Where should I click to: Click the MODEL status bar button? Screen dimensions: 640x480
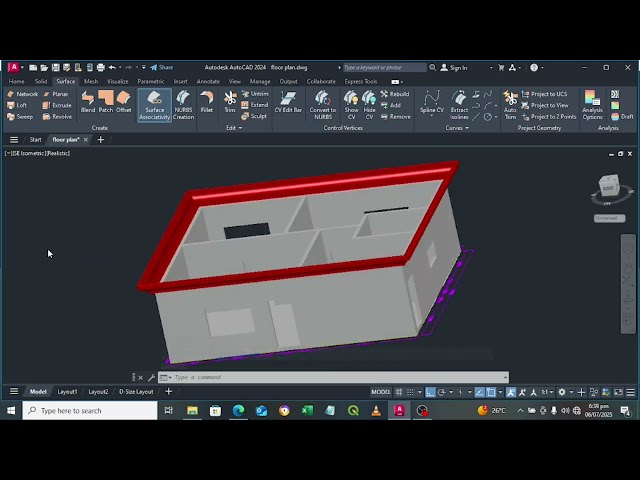[x=381, y=392]
